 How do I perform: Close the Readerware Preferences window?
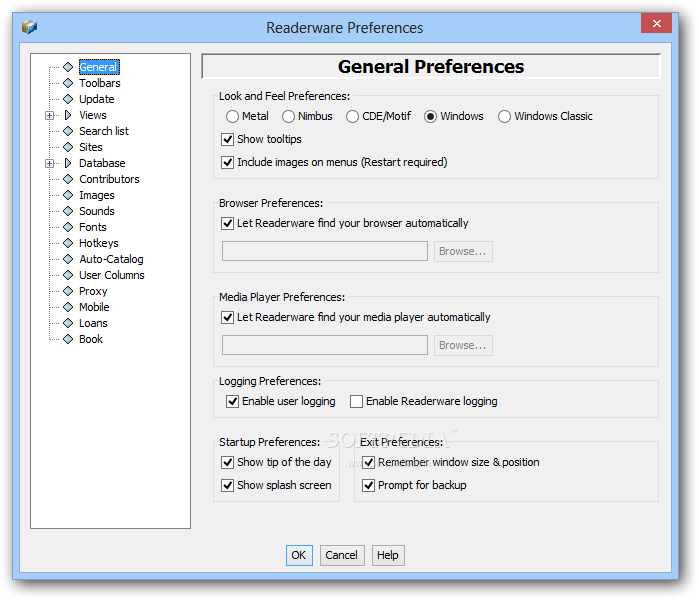tap(656, 23)
